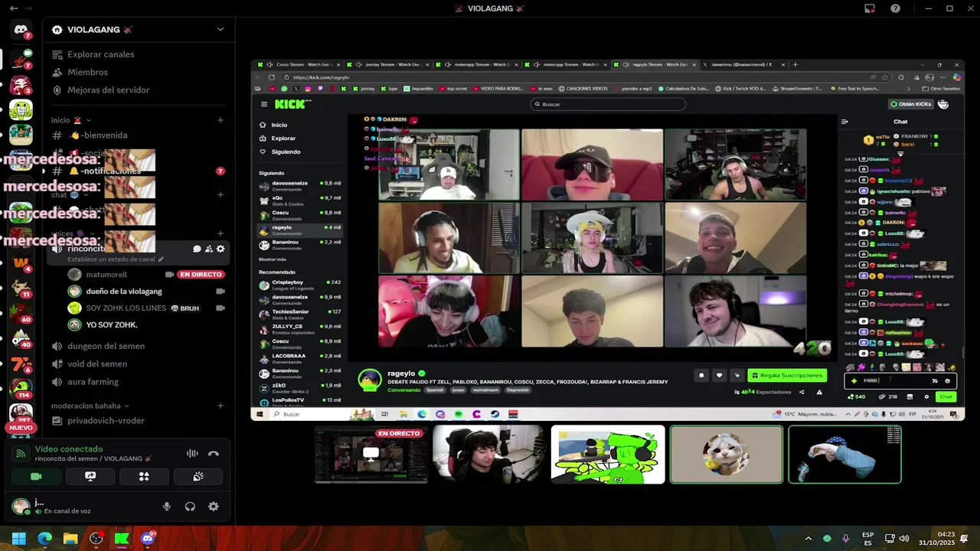Open Discord user settings gear
Image resolution: width=980 pixels, height=551 pixels.
tap(214, 507)
